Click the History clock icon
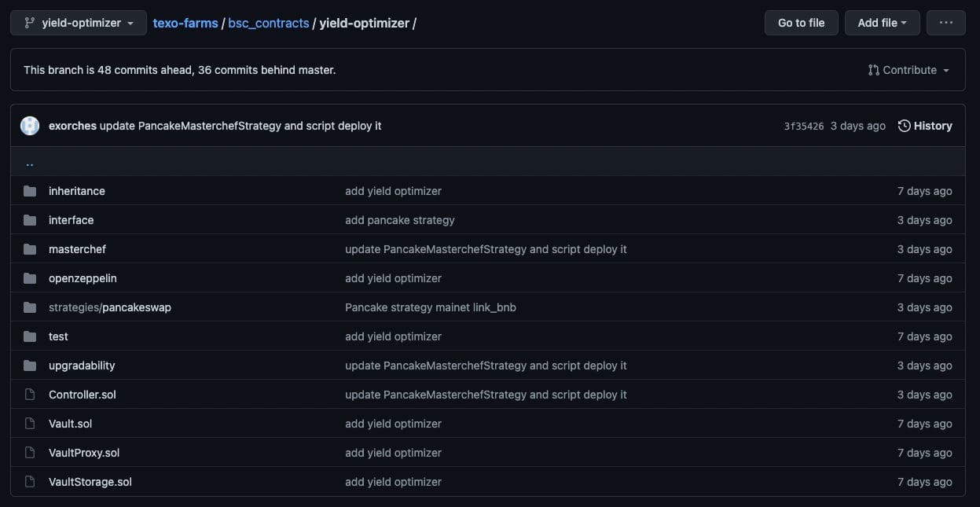980x507 pixels. (905, 126)
